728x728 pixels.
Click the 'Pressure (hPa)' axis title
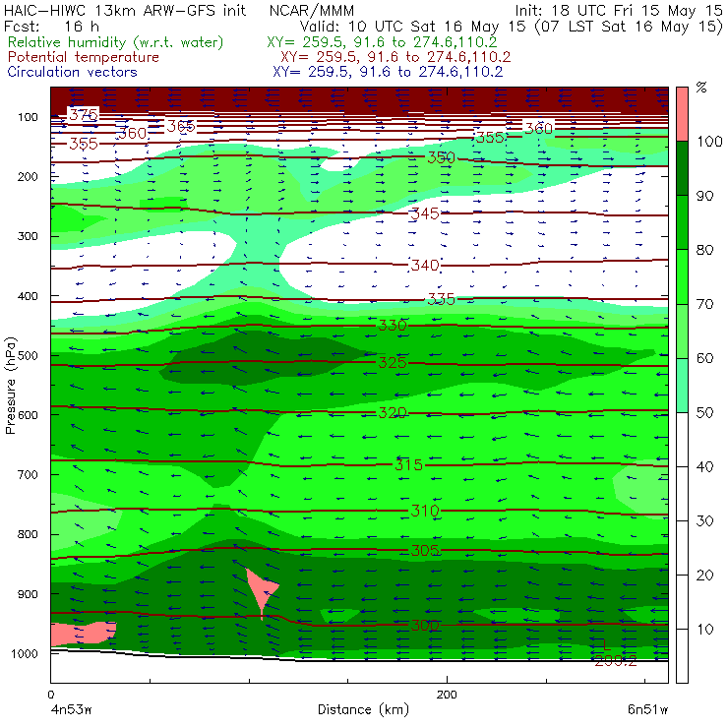point(10,386)
